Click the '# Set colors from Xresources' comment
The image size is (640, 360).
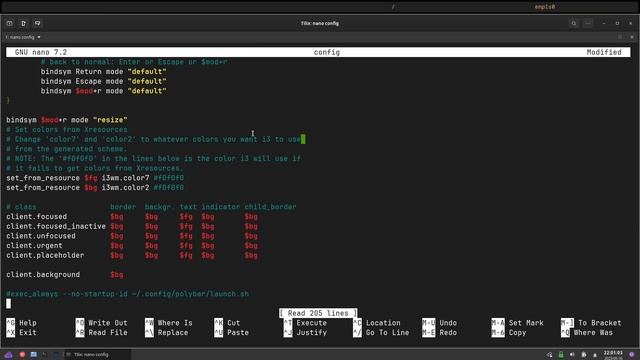tap(67, 130)
